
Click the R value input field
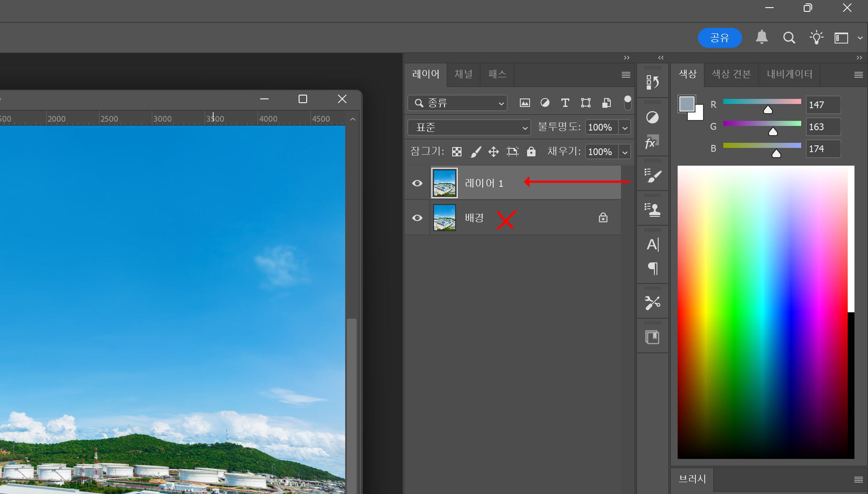[823, 105]
